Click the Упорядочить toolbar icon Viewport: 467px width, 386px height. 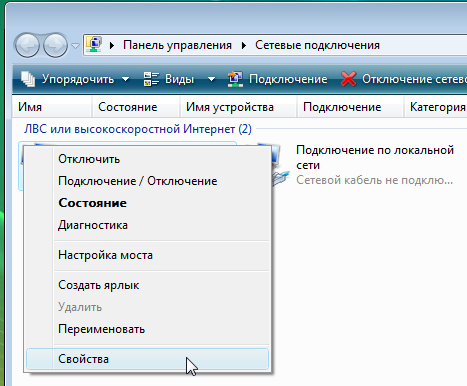pos(28,79)
